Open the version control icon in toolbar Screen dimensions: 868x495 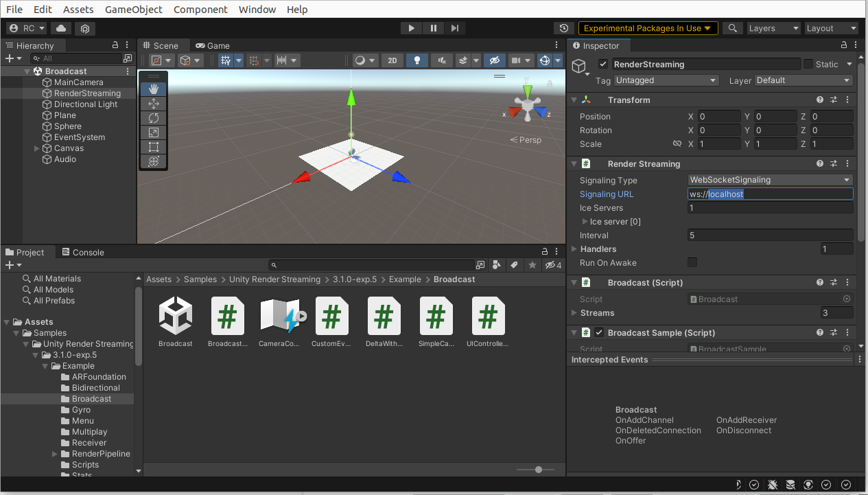[85, 28]
